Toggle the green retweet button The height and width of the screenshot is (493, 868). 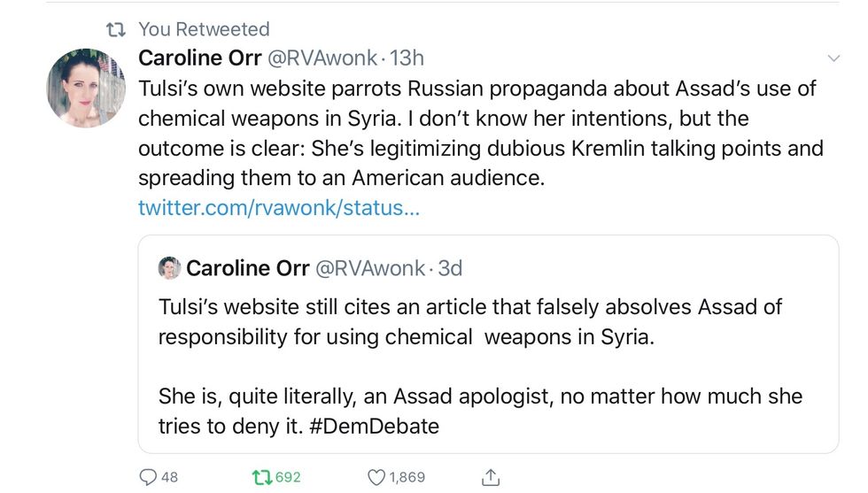pos(261,477)
